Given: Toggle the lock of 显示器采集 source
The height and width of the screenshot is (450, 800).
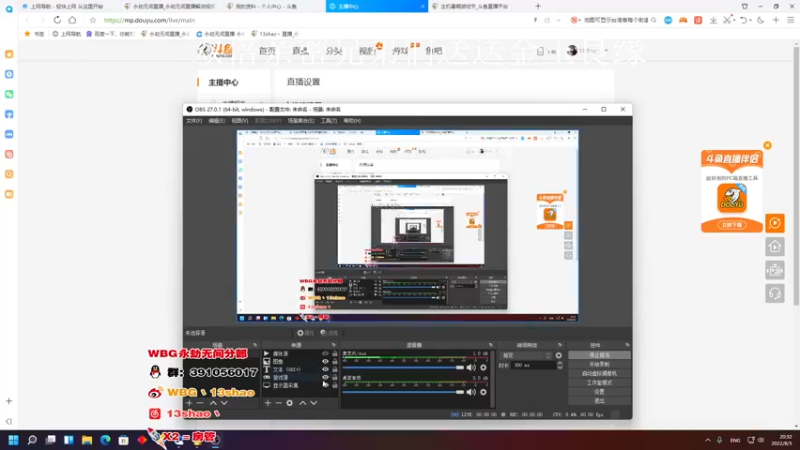Looking at the screenshot, I should pyautogui.click(x=335, y=385).
